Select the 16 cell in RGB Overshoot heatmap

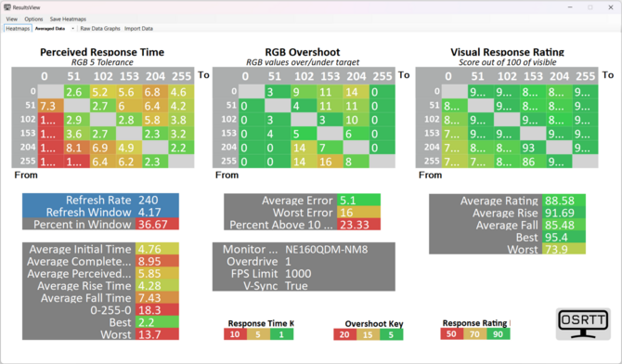point(330,162)
